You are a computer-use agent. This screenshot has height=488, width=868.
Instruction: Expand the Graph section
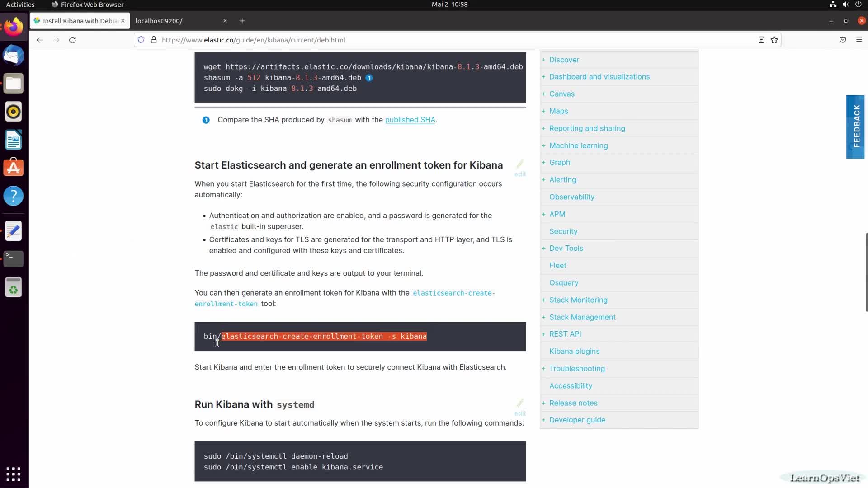543,163
